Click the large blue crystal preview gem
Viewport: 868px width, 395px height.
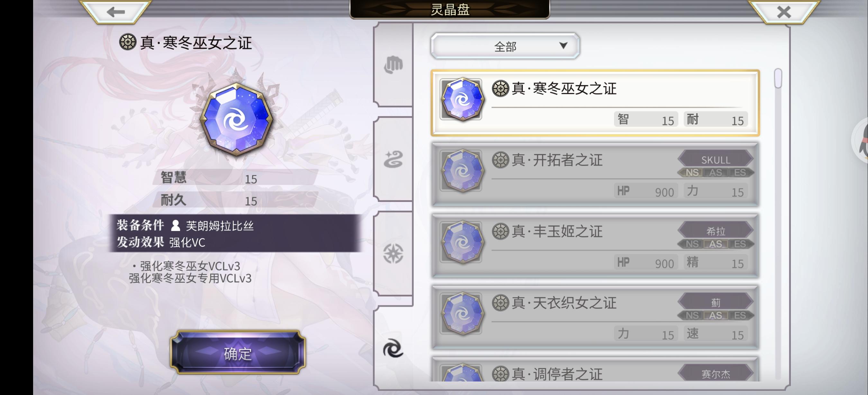click(x=237, y=119)
